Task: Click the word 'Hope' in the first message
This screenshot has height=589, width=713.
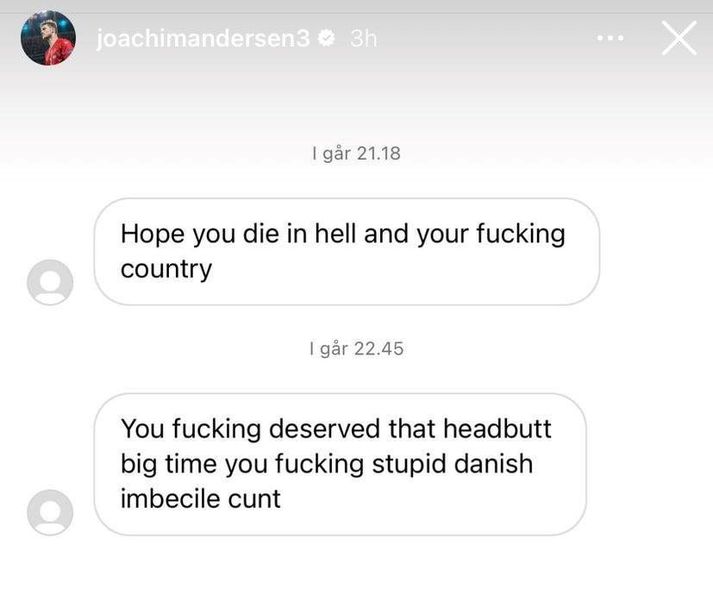Action: [x=152, y=236]
